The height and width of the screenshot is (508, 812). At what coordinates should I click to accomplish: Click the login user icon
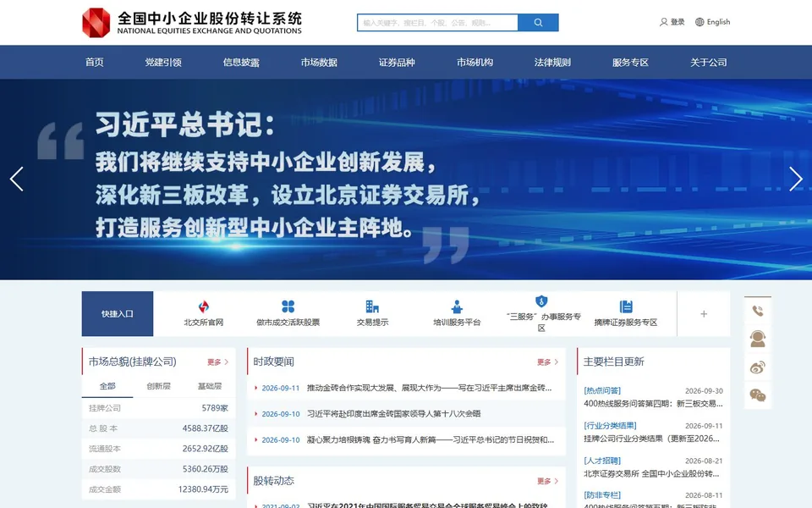[663, 22]
